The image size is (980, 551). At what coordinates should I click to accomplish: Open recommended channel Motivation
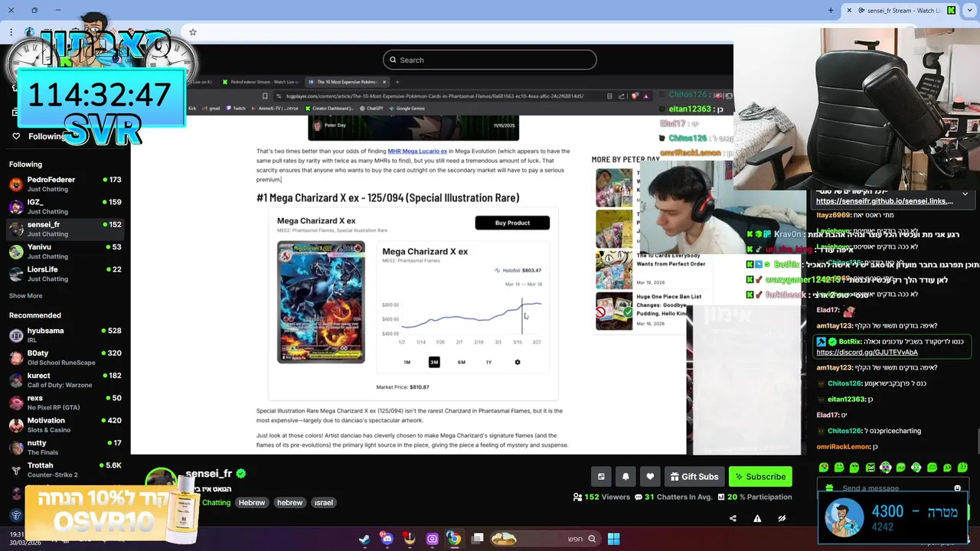coord(65,425)
